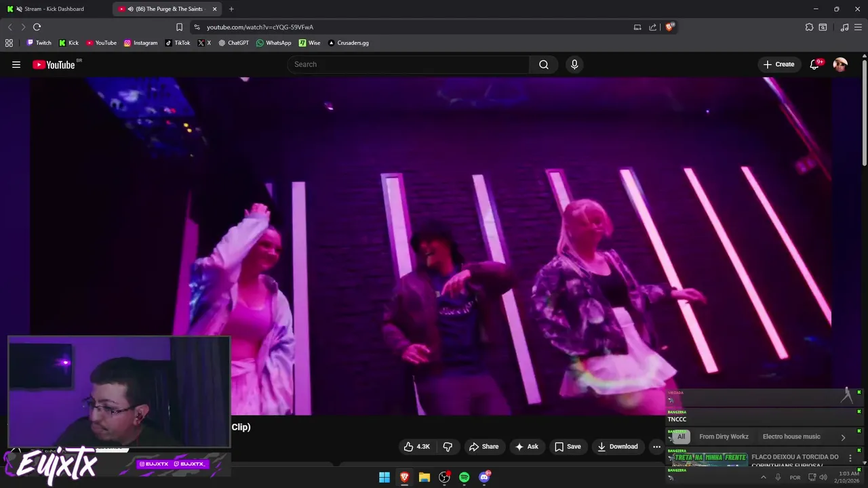Select the Electro house music chip

791,436
